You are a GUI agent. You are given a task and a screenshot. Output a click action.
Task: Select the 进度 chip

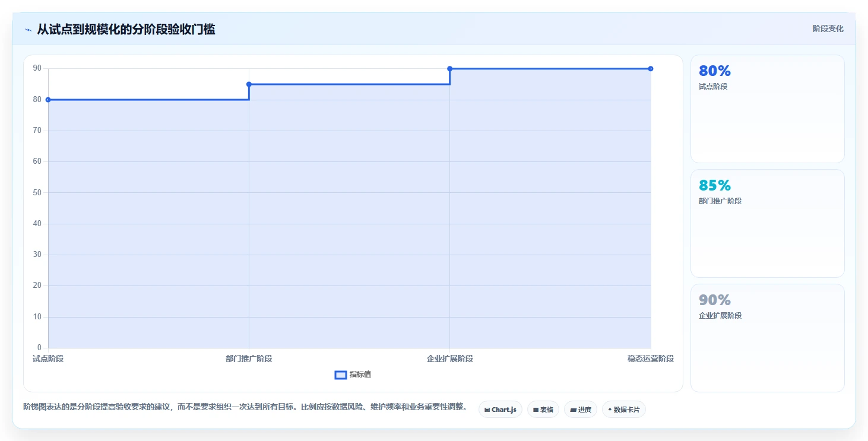tap(581, 410)
